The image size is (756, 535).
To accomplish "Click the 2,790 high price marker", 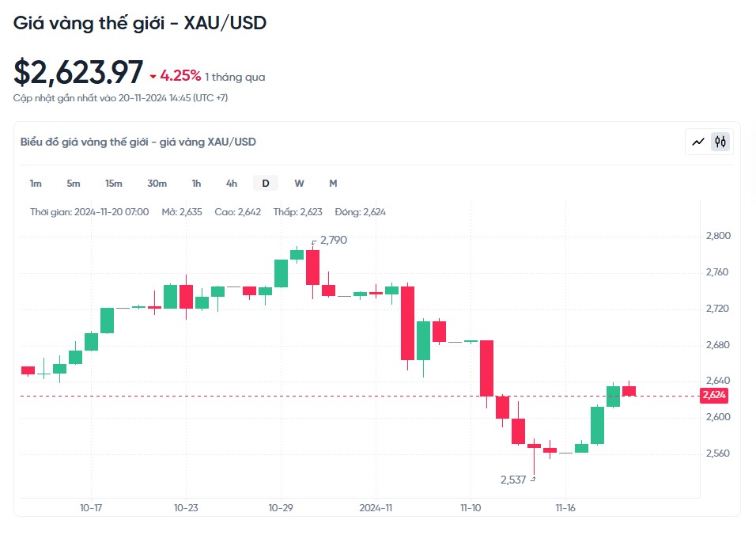I will [333, 240].
